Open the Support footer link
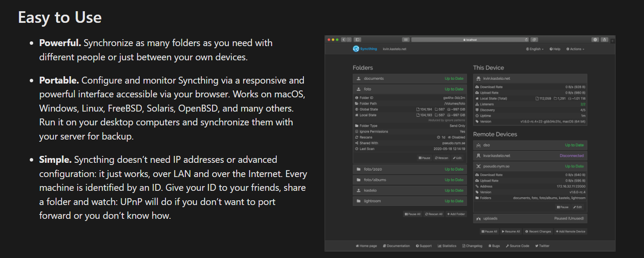644x258 pixels. (424, 246)
